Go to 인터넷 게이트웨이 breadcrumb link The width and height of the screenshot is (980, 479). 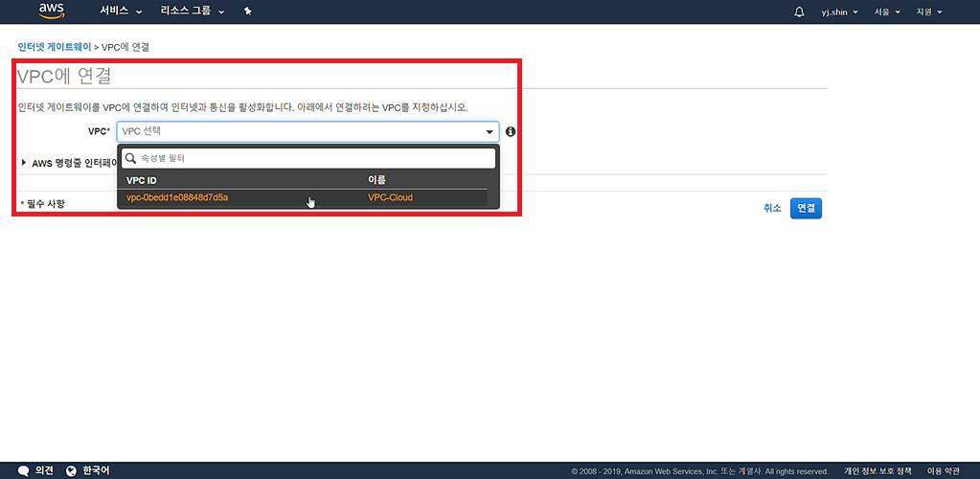click(x=55, y=47)
